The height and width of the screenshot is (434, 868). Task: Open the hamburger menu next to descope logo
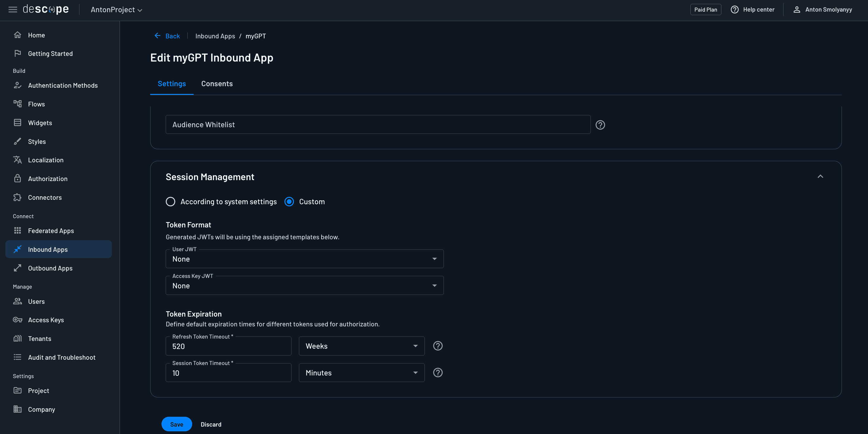point(12,10)
